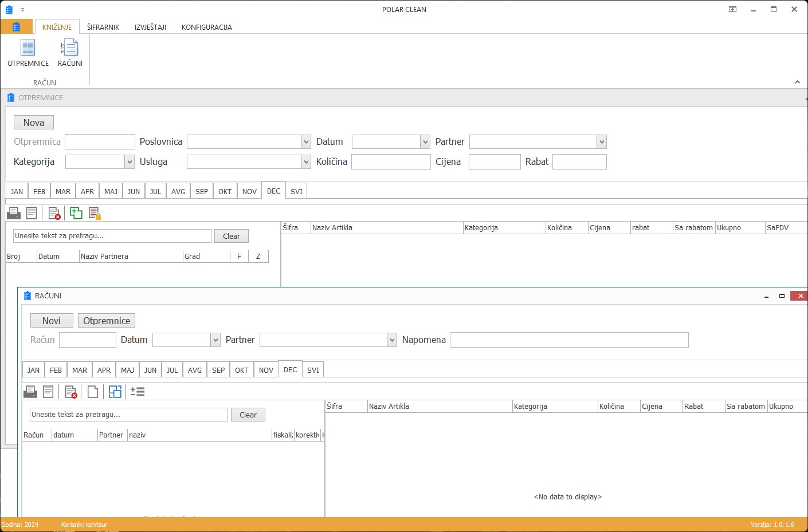Switch to the ŠIFRARNIK ribbon tab
The width and height of the screenshot is (808, 532).
tap(103, 27)
